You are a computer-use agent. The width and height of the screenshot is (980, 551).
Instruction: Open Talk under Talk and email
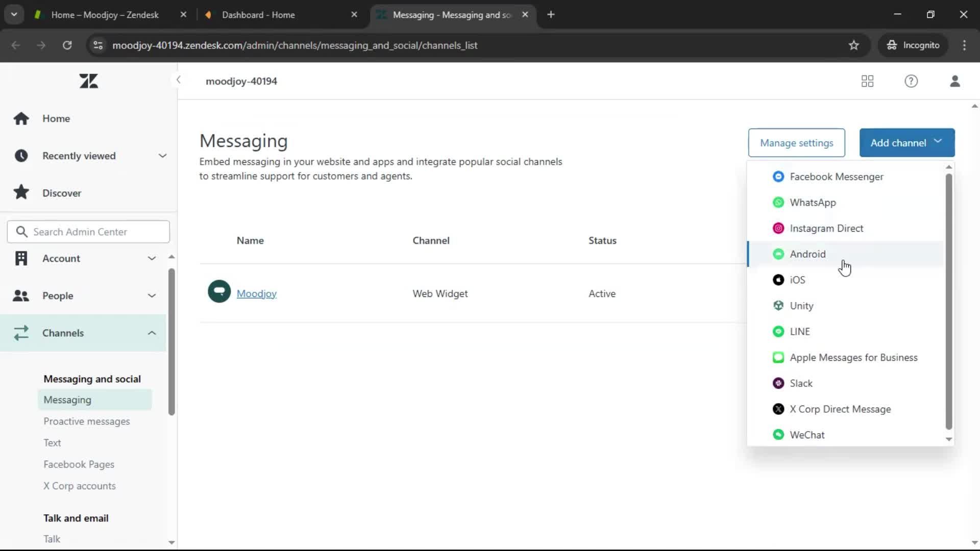(x=52, y=539)
